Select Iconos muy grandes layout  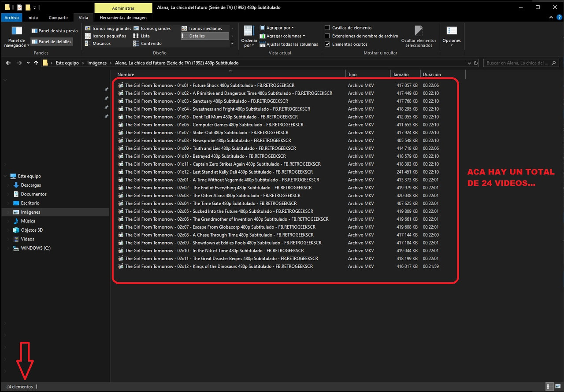point(108,28)
